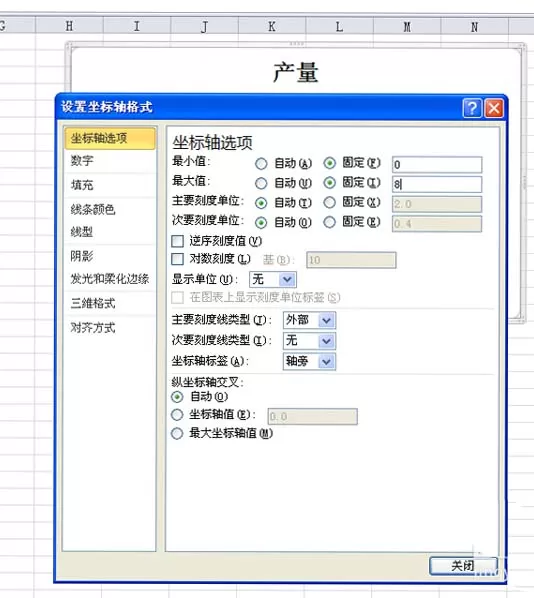The image size is (534, 598).
Task: Select column H header in spreadsheet
Action: tap(69, 26)
